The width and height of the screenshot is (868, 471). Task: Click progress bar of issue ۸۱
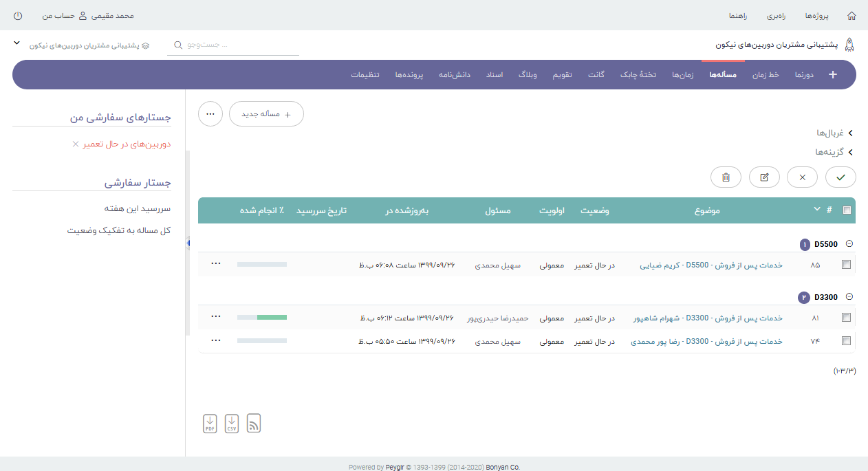[262, 317]
